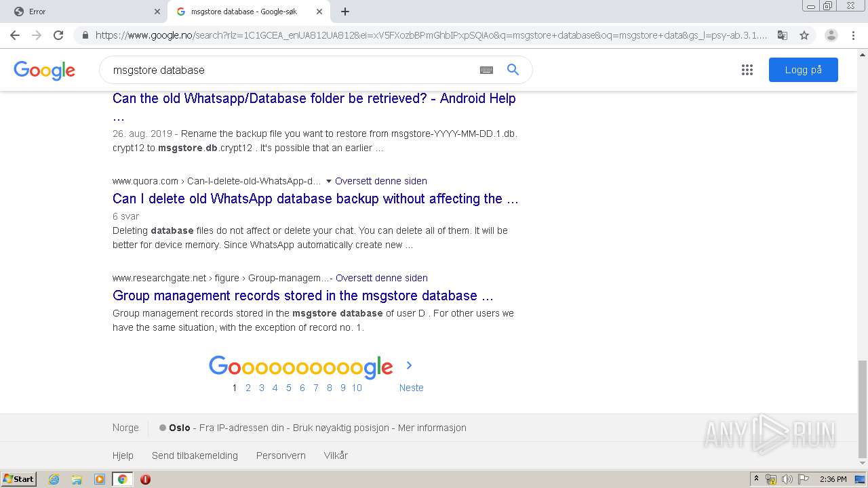Go to results page 5
The width and height of the screenshot is (868, 488).
pyautogui.click(x=289, y=388)
